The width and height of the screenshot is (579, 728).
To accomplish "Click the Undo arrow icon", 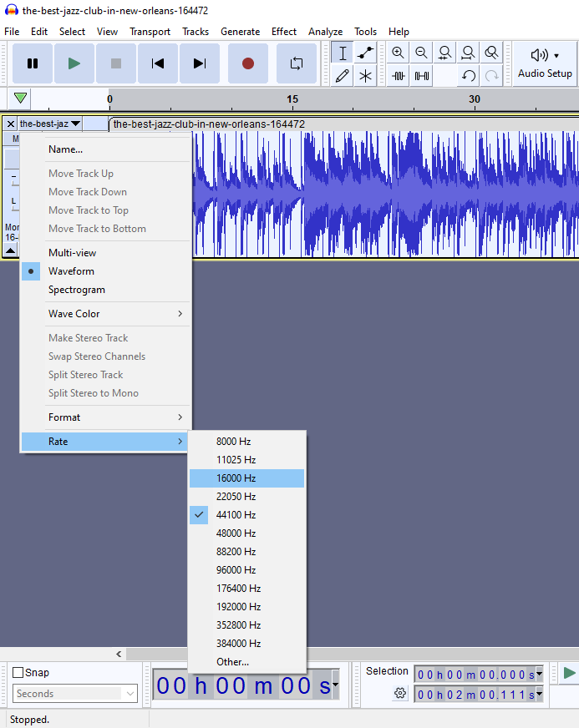I will (469, 76).
